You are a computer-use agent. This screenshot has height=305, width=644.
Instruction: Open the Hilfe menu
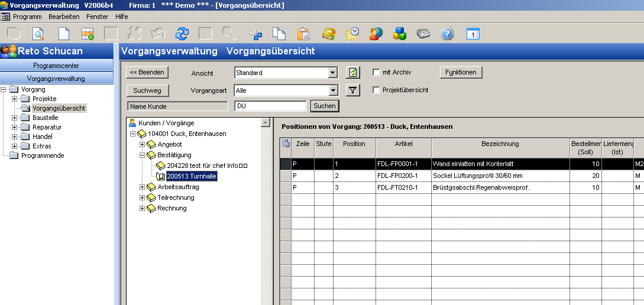(122, 17)
